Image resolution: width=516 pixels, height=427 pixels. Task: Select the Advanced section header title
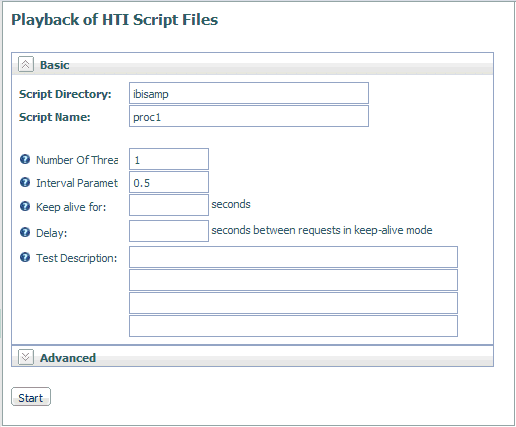click(68, 358)
